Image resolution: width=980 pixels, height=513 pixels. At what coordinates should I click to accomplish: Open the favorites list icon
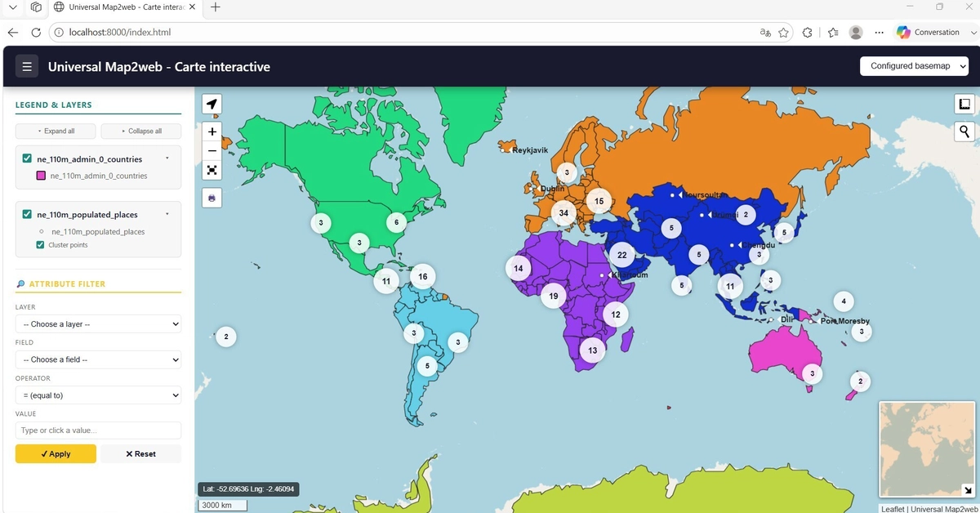pyautogui.click(x=833, y=33)
